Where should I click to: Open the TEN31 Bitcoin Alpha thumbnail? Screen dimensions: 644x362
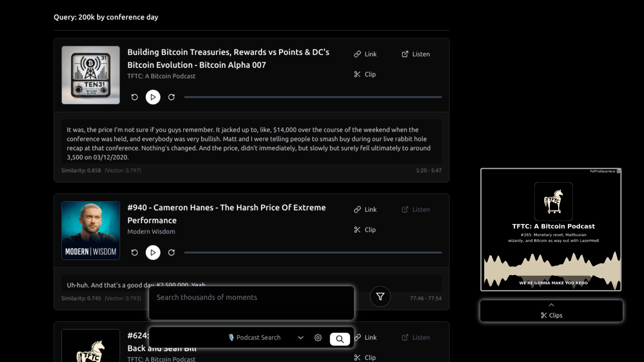pos(91,75)
